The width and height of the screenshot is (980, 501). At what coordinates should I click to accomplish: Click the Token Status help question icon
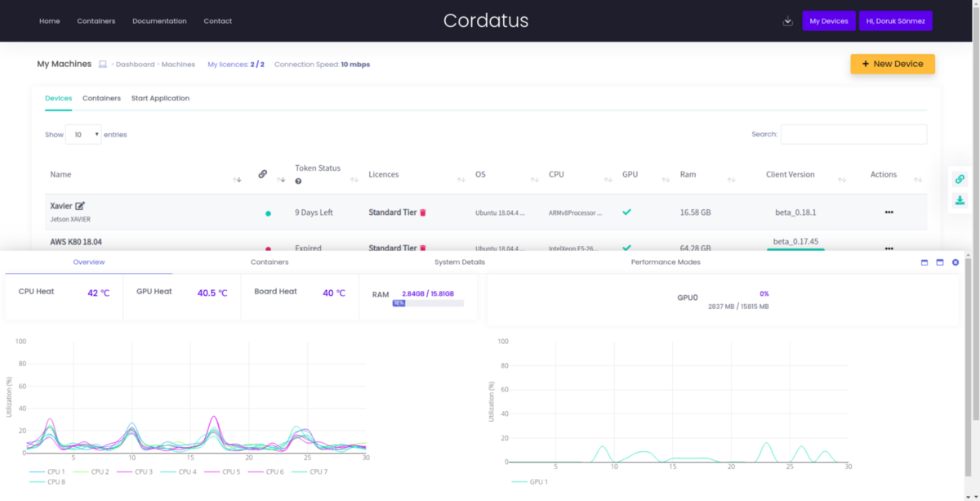coord(298,181)
